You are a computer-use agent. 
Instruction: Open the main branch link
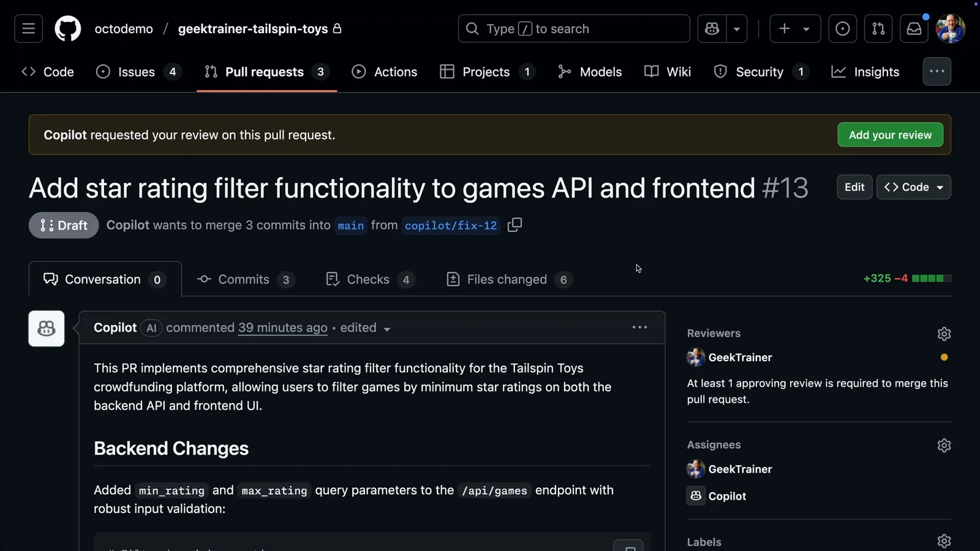pyautogui.click(x=351, y=225)
